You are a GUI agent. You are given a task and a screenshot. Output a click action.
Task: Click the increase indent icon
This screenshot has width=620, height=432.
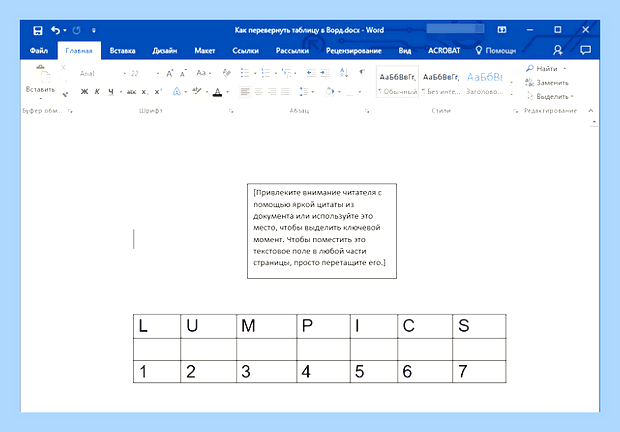click(325, 73)
